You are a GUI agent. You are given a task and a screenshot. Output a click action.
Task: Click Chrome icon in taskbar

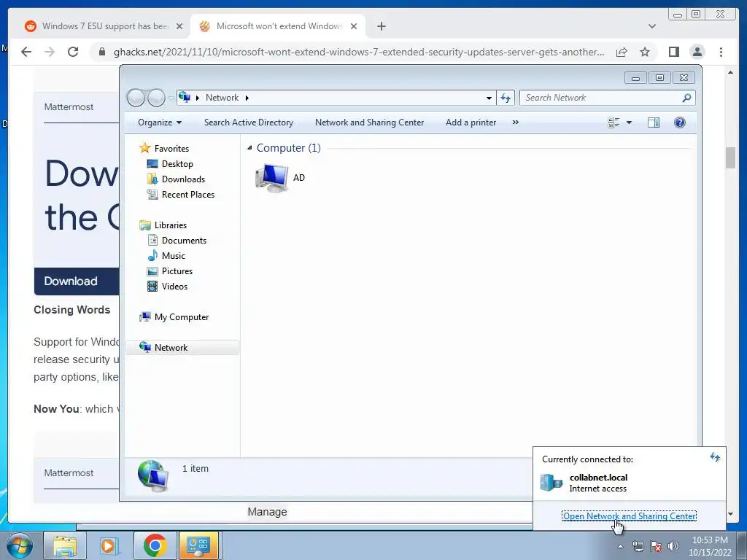155,545
